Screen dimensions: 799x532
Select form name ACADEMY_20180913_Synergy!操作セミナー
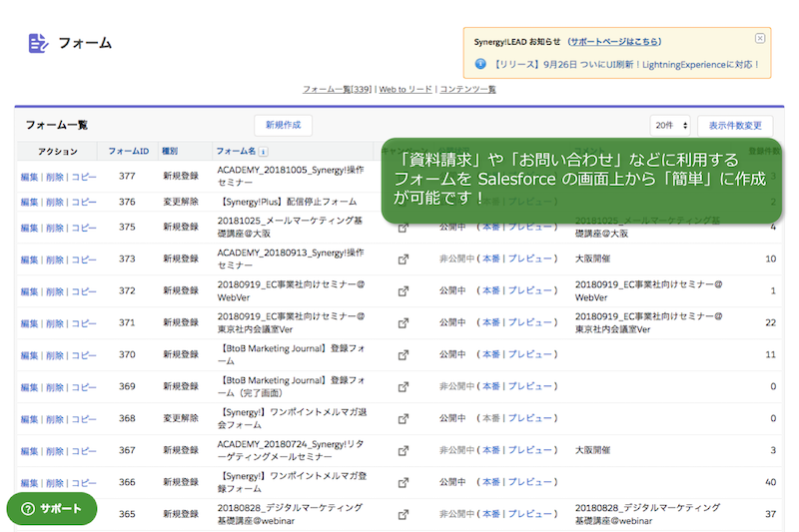[x=291, y=260]
